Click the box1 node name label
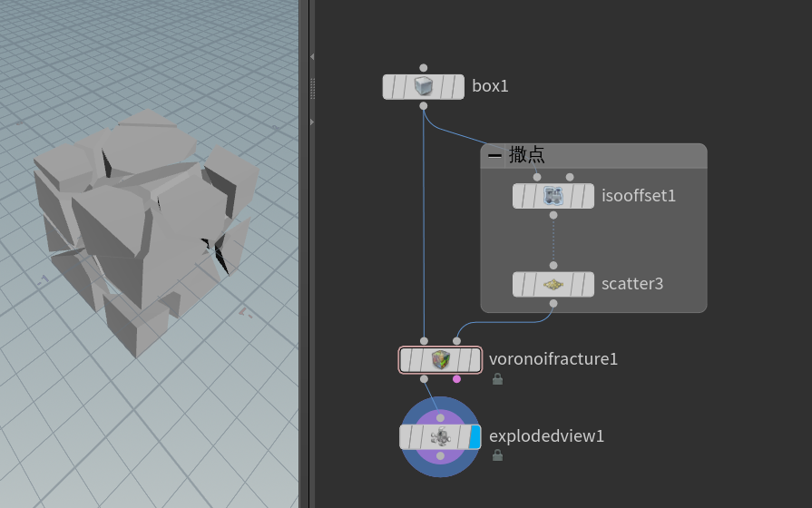The image size is (812, 508). click(490, 86)
